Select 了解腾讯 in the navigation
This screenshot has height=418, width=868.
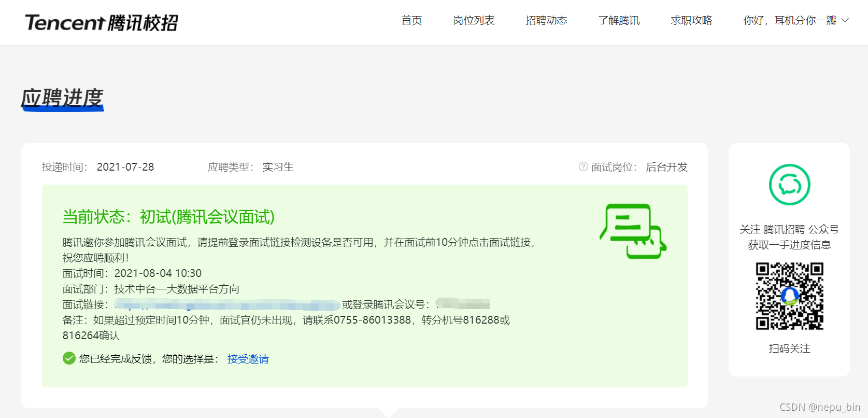click(x=619, y=20)
